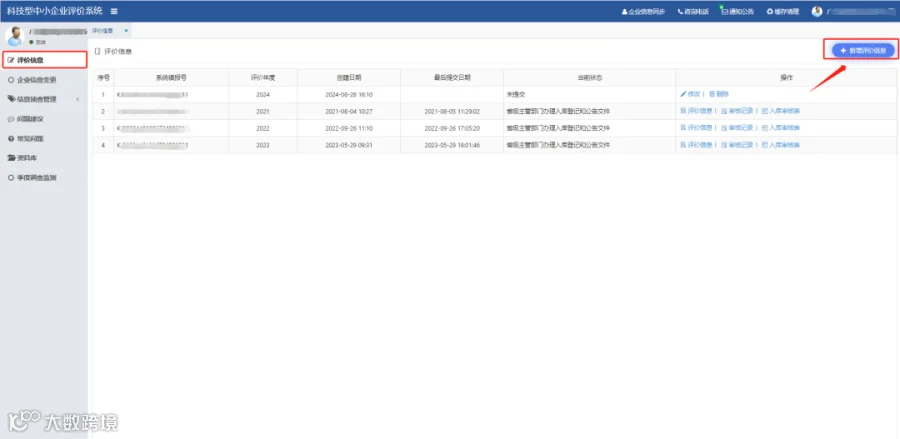Expand the 信息抽查管理 chevron arrow
The image size is (900, 439).
[77, 99]
